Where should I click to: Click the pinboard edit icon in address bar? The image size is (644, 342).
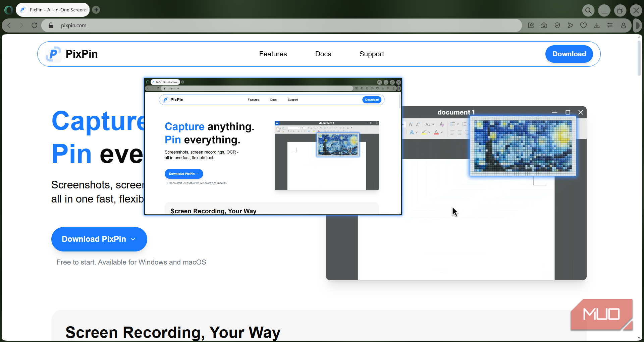tap(531, 25)
